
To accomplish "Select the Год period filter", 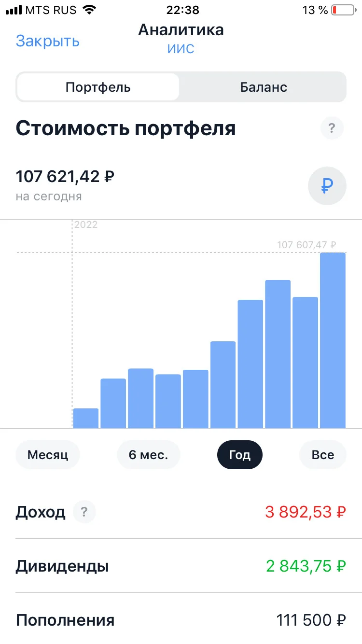I will [x=240, y=455].
